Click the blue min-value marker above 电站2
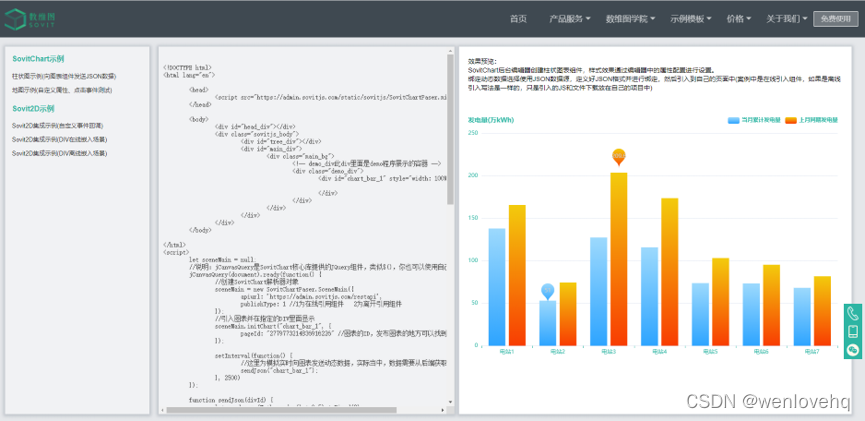 click(x=547, y=291)
